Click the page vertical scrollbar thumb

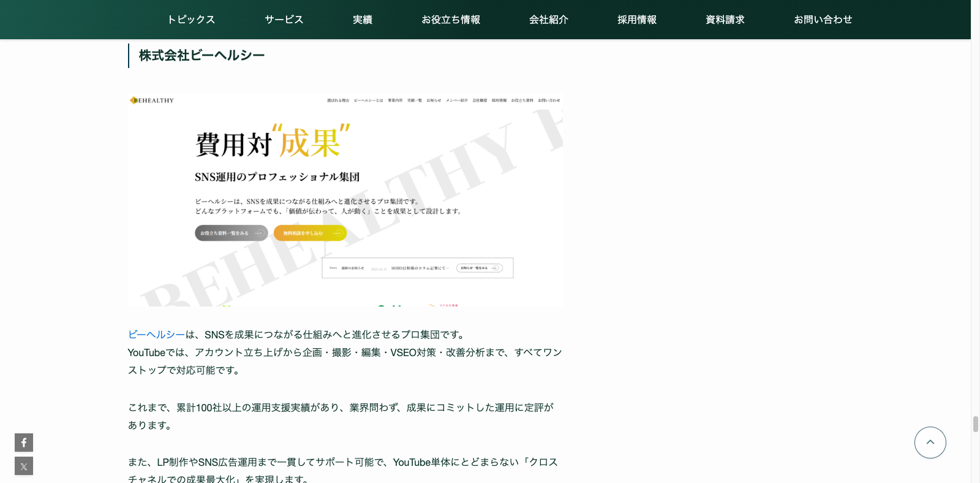click(976, 424)
